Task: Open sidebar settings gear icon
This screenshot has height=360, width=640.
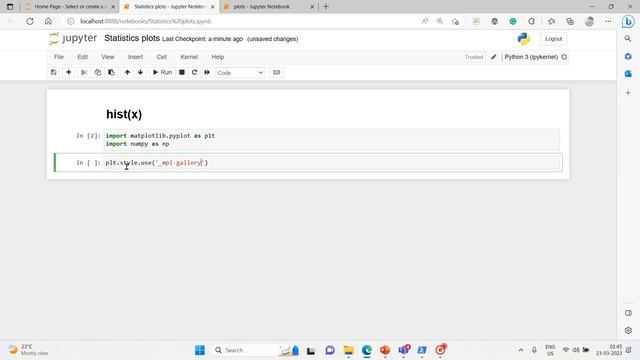Action: [628, 330]
